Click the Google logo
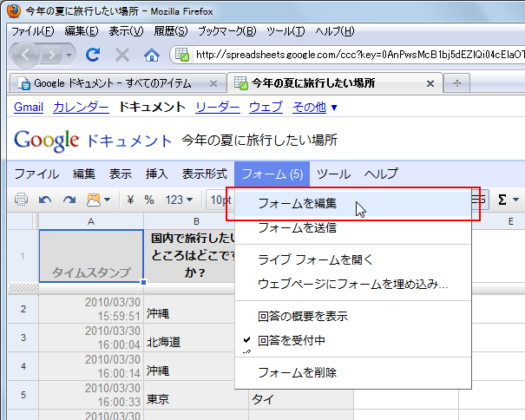Image resolution: width=525 pixels, height=420 pixels. coord(47,141)
